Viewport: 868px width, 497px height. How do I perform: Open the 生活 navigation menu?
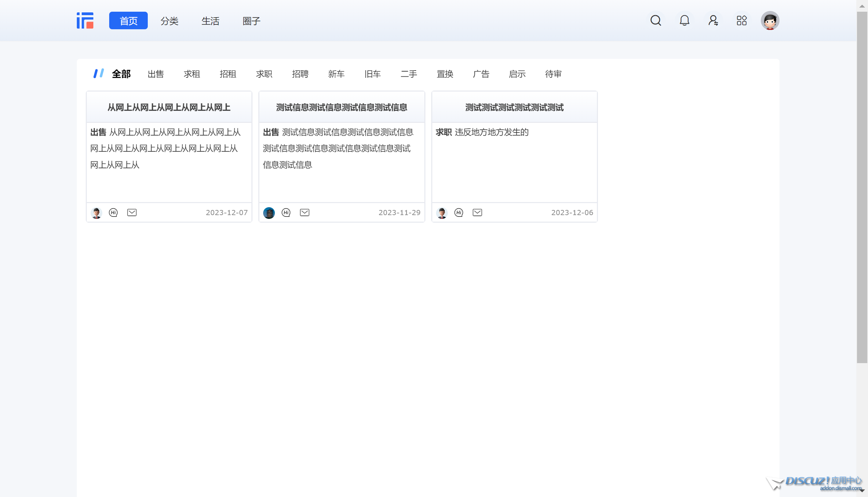[x=210, y=21]
